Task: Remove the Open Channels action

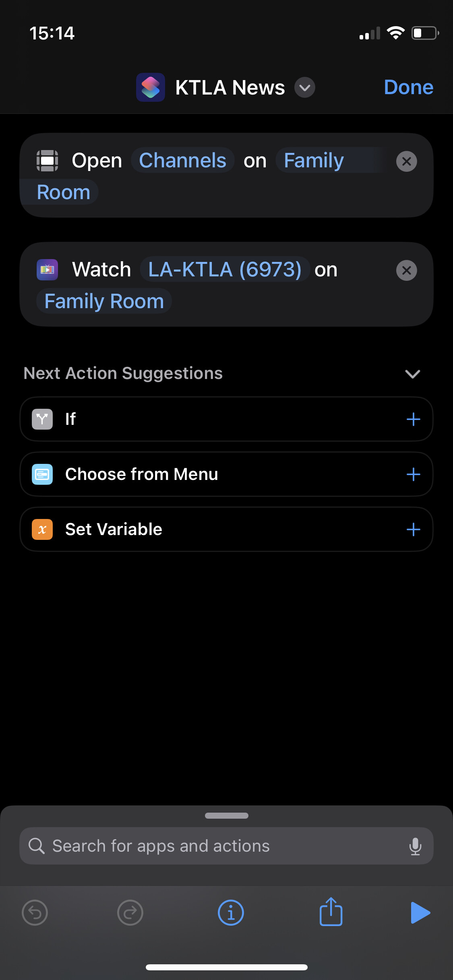Action: (406, 161)
